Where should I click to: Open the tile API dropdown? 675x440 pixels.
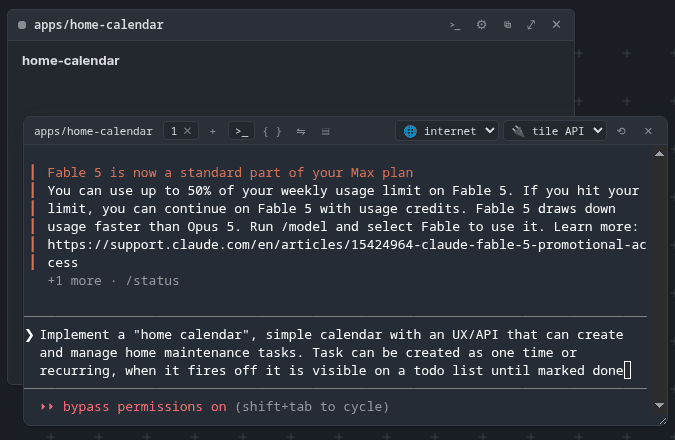(555, 131)
